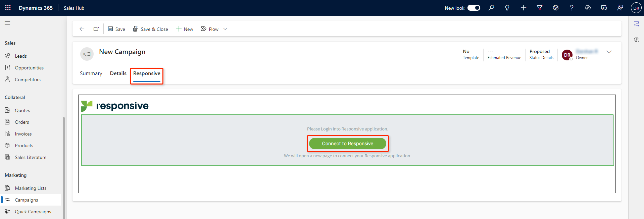
Task: Toggle the New look switch
Action: pos(474,8)
